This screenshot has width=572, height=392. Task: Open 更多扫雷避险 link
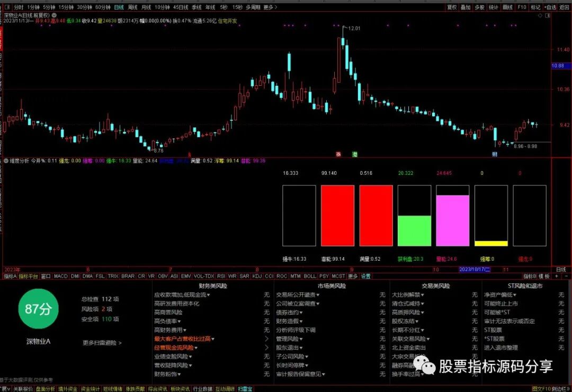pos(102,343)
